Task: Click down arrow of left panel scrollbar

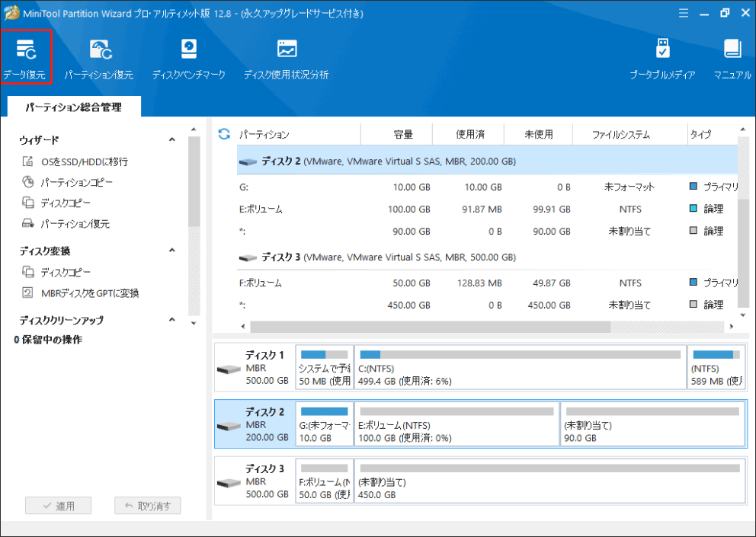Action: tap(194, 323)
